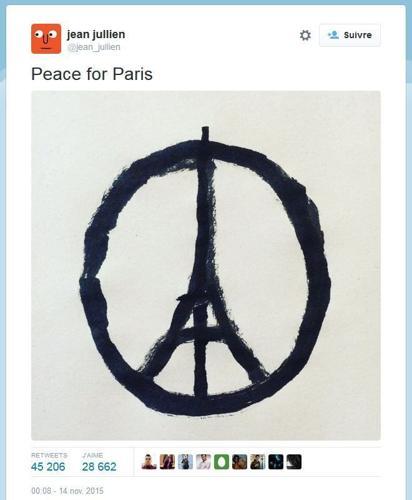
Task: Enlarge the Eiffel Tower peace symbol image
Action: click(x=206, y=265)
